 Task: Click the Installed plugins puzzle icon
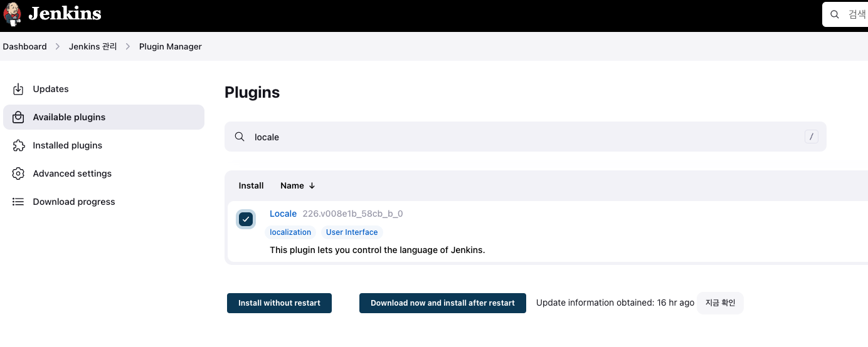[18, 145]
